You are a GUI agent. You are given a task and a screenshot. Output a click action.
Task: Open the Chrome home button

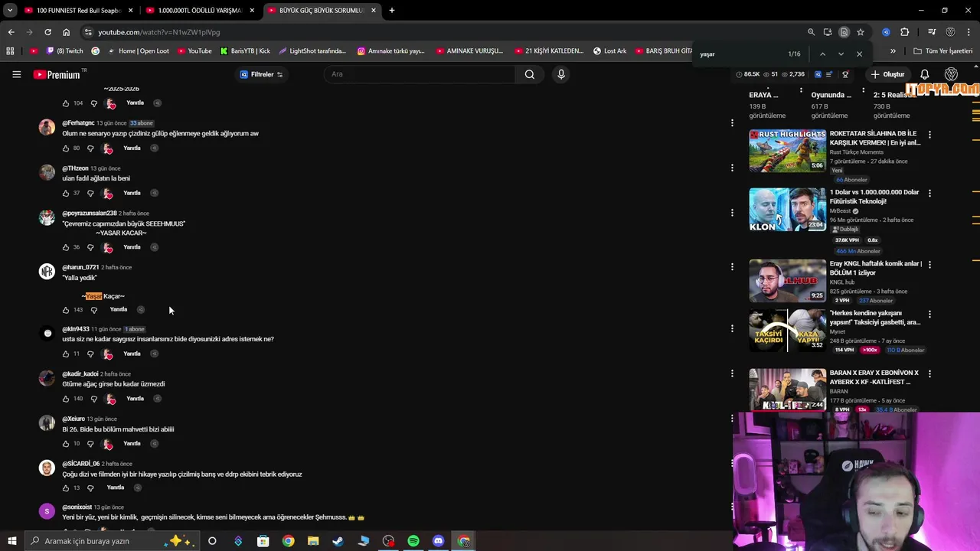click(x=66, y=32)
